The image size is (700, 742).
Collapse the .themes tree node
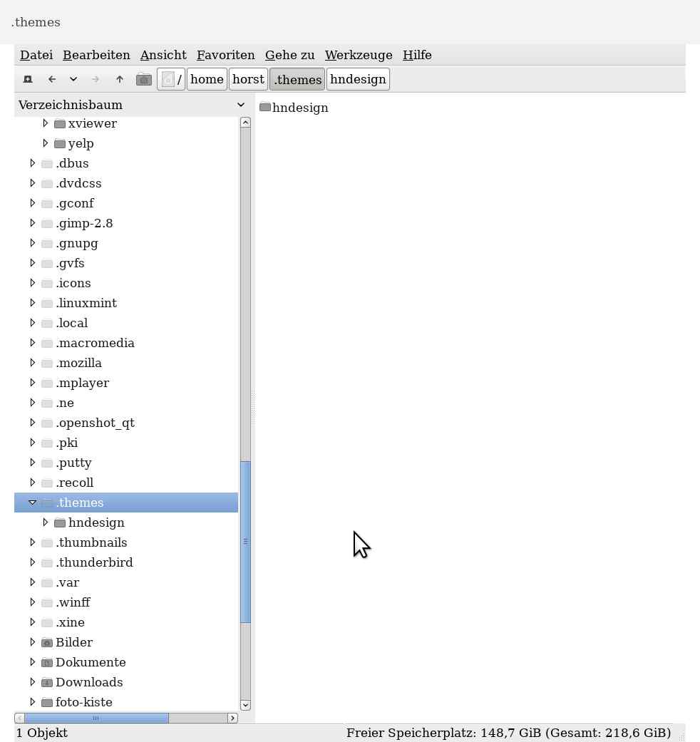click(33, 503)
